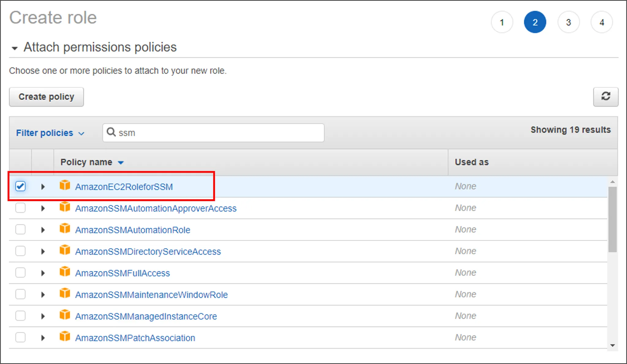Click the Create policy button

46,97
